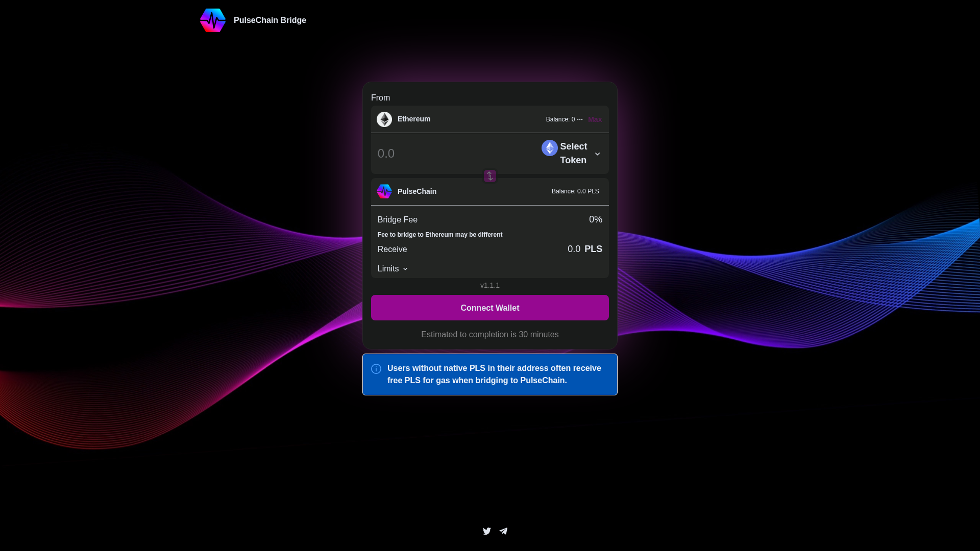
Task: Click the Bridge Fee label
Action: [397, 220]
